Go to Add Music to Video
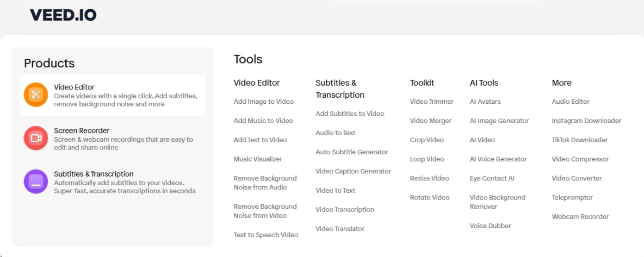 (x=263, y=120)
